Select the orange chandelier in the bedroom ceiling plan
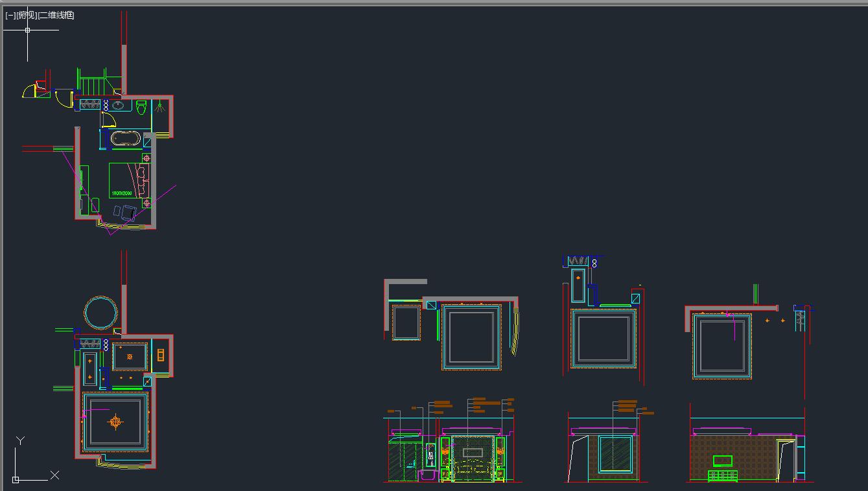 click(x=115, y=422)
